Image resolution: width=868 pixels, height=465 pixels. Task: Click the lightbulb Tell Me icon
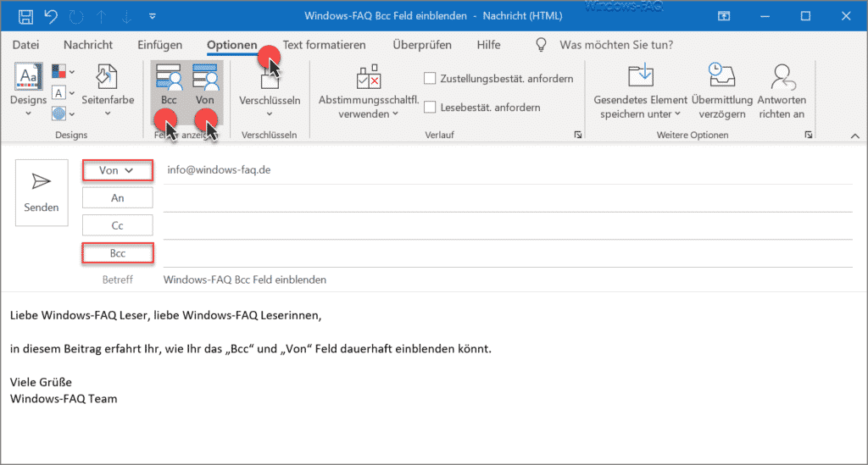(x=541, y=45)
